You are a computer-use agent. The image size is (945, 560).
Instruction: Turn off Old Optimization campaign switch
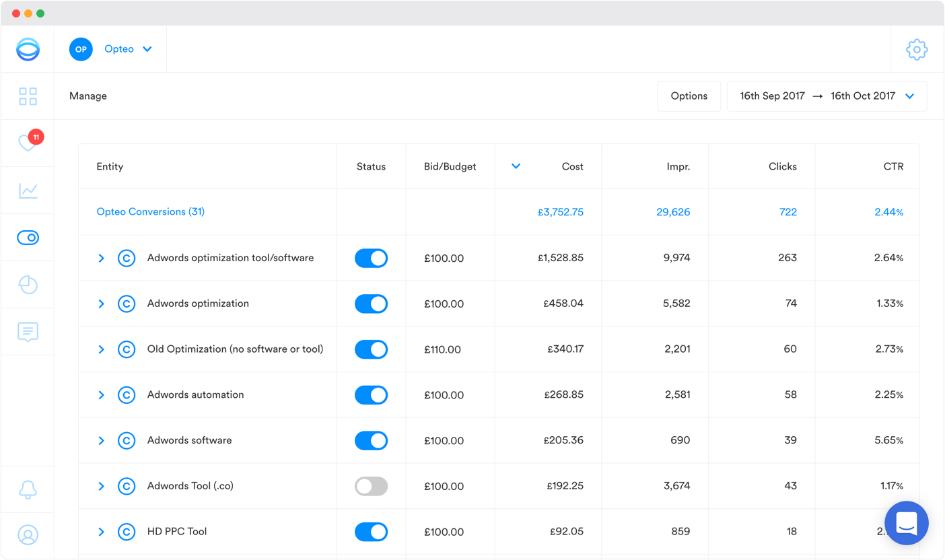(372, 349)
